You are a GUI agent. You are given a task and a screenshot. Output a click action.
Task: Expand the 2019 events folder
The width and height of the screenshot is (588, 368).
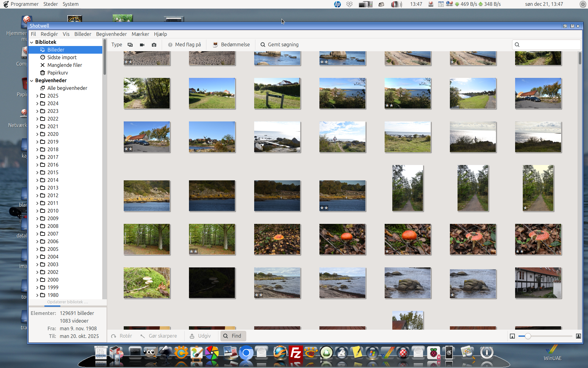37,142
